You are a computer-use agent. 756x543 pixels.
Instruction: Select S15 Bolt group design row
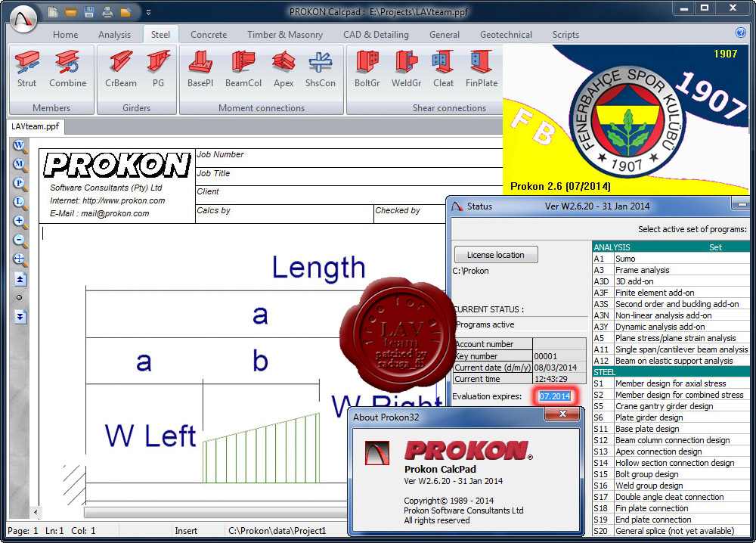coord(671,474)
